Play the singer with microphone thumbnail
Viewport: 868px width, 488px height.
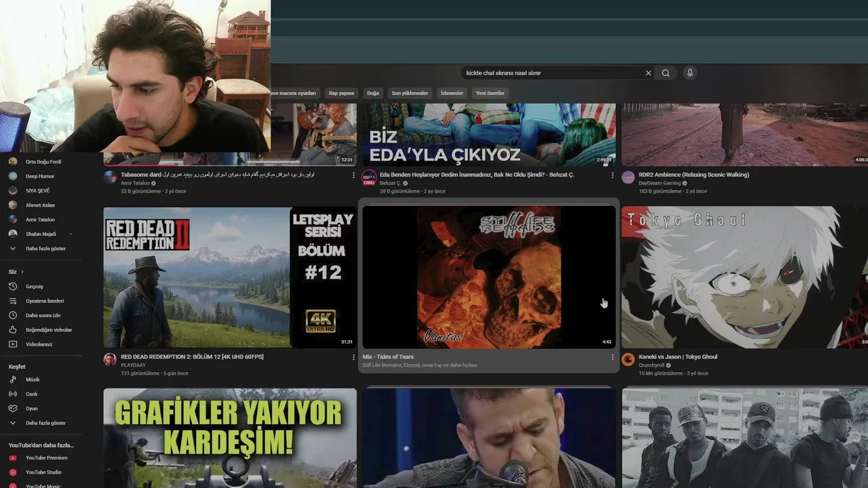coord(489,437)
